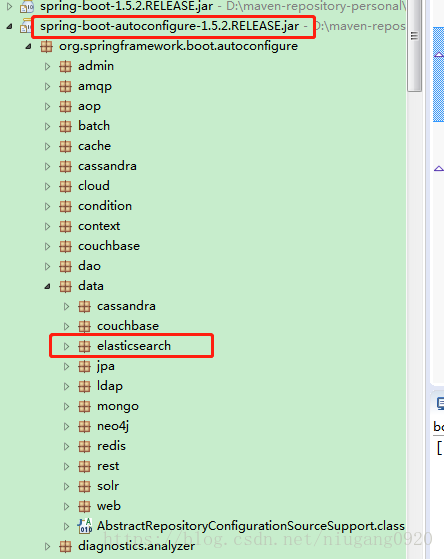Click the redis package icon
The height and width of the screenshot is (559, 444).
84,446
